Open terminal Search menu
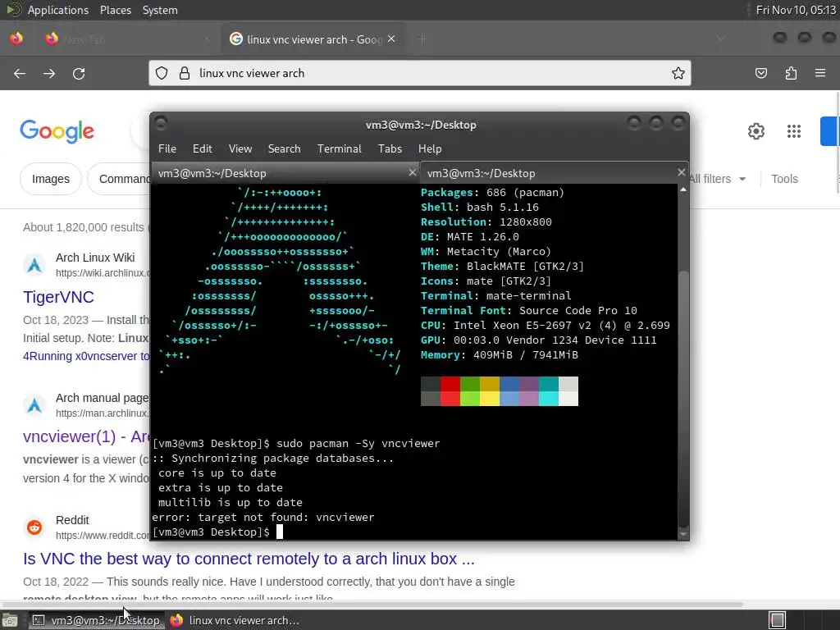 pos(284,149)
